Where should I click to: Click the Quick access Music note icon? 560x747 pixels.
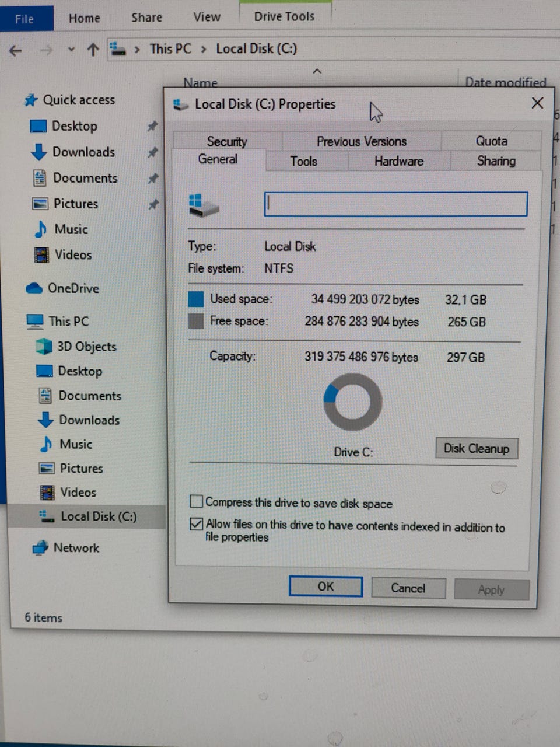pyautogui.click(x=40, y=229)
